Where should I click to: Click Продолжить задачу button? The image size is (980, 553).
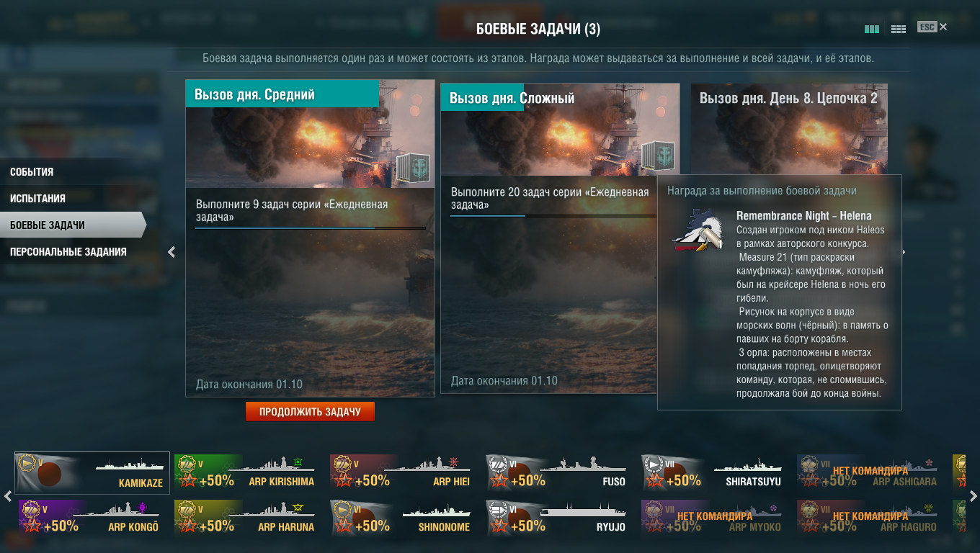pyautogui.click(x=310, y=412)
